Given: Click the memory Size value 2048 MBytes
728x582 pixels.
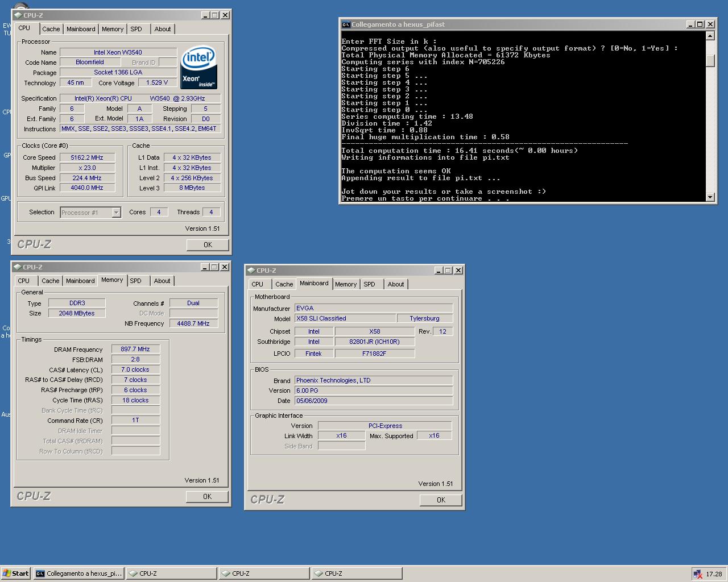Looking at the screenshot, I should (77, 313).
